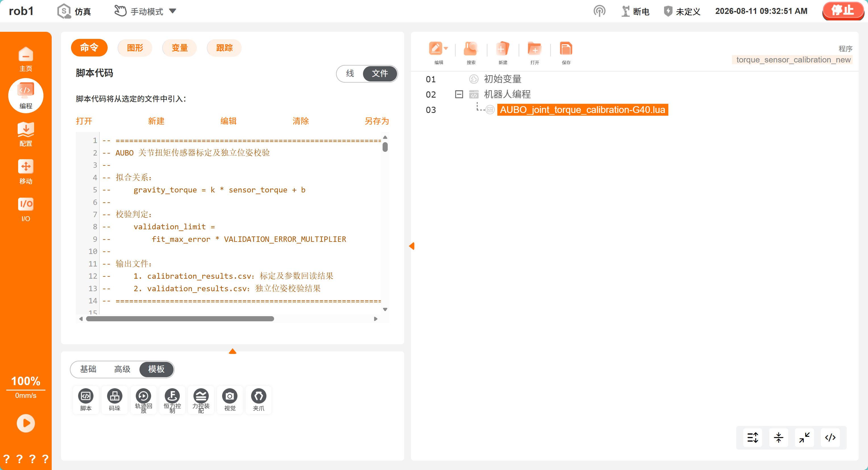Click the date and time display
The height and width of the screenshot is (470, 868).
coord(761,11)
